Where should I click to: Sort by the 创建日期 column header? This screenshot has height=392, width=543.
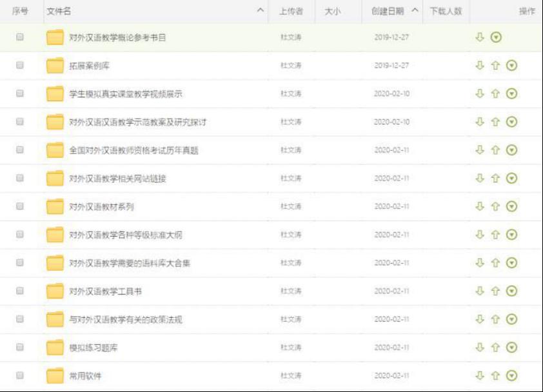tap(388, 12)
